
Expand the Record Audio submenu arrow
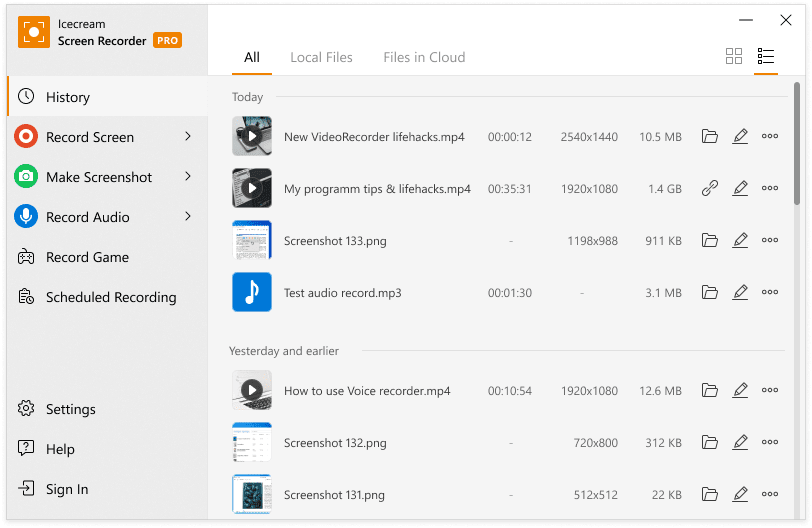(x=188, y=216)
